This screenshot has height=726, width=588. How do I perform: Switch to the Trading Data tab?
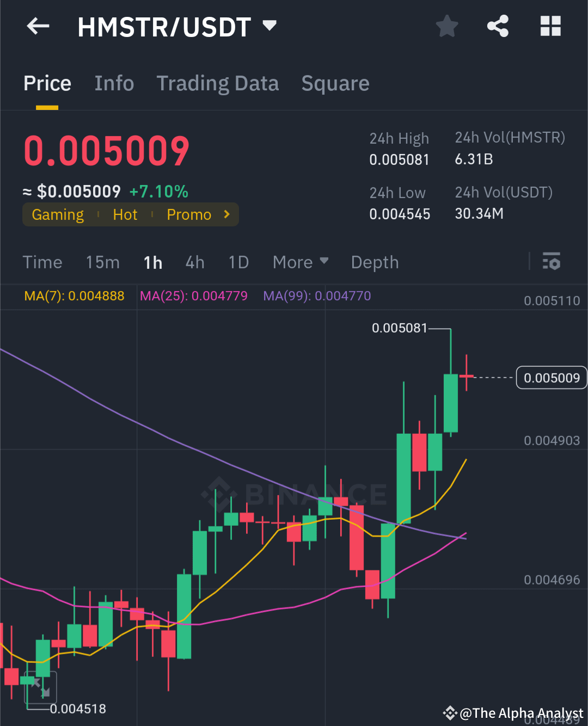click(218, 83)
